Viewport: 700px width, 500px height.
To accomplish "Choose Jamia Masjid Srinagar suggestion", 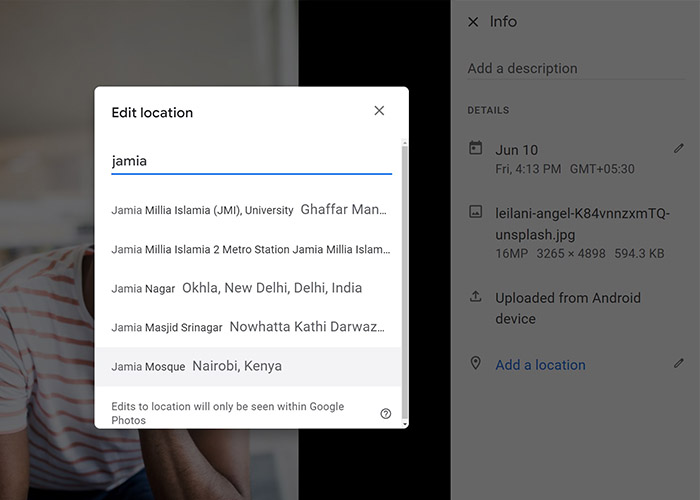I will [x=248, y=327].
